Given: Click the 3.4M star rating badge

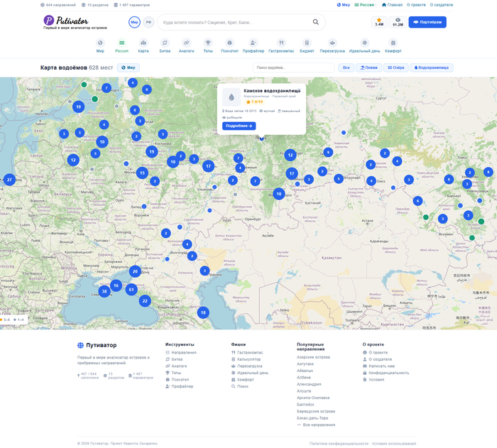Looking at the screenshot, I should coord(379,22).
